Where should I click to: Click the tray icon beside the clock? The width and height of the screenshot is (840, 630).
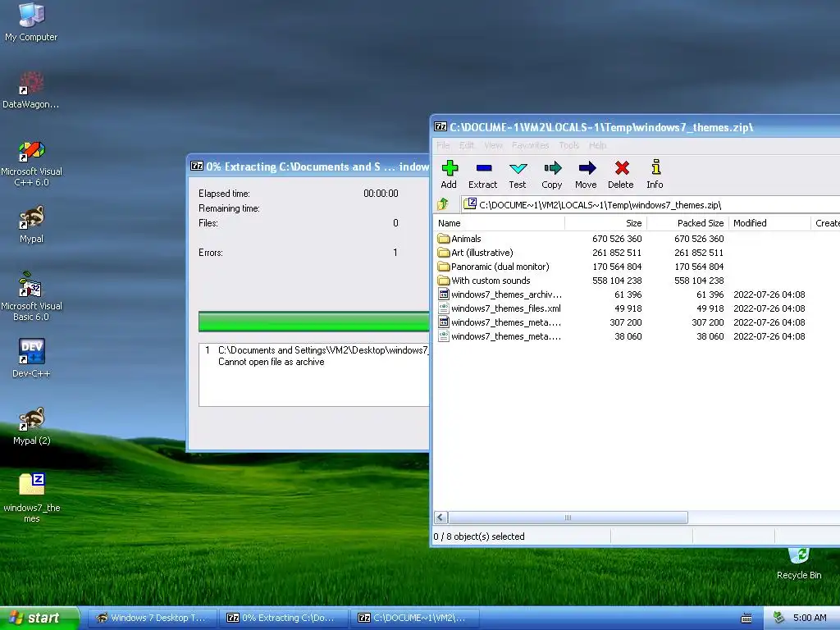(778, 618)
